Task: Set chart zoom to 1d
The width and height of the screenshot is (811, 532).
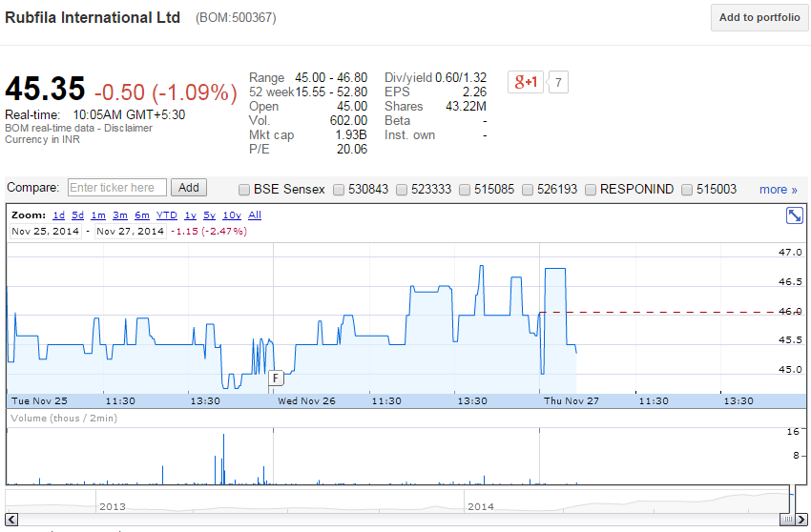Action: coord(59,215)
